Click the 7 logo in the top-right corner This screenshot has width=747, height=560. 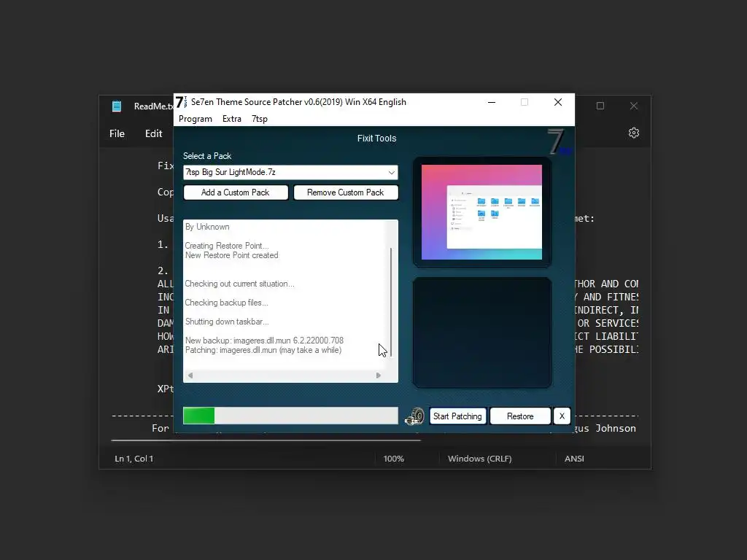tap(558, 142)
